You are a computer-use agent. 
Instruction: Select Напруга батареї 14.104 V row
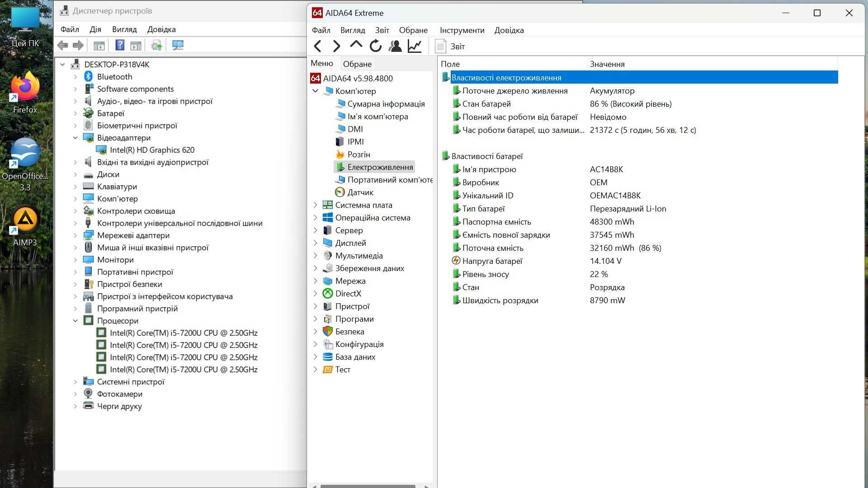point(639,261)
